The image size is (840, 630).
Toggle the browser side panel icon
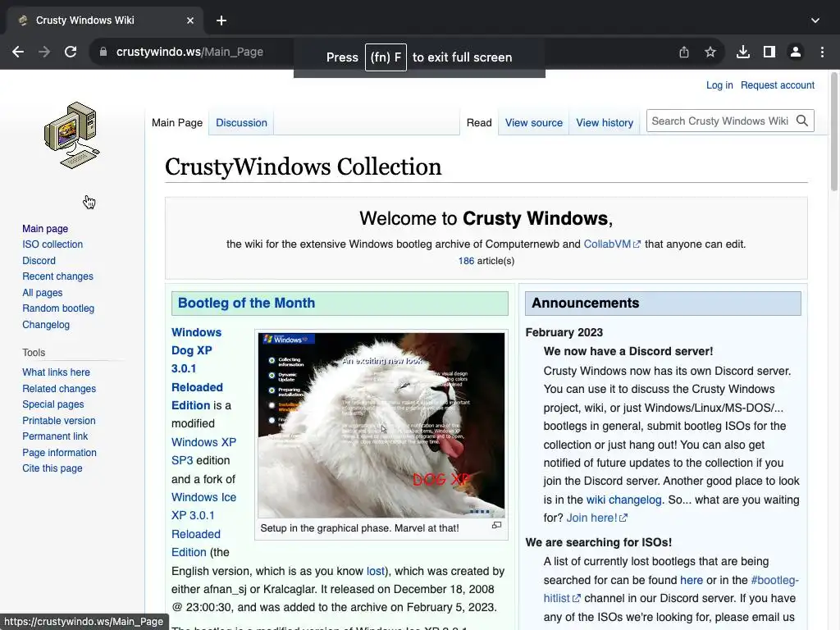(769, 52)
